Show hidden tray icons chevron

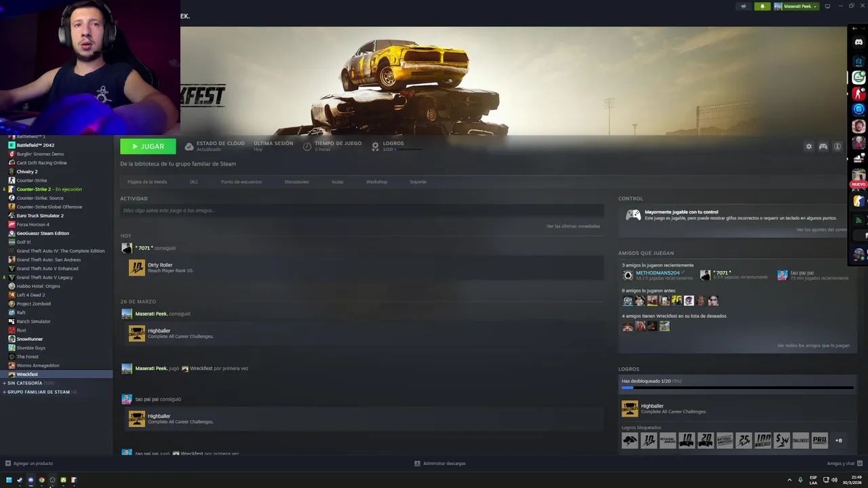(789, 480)
